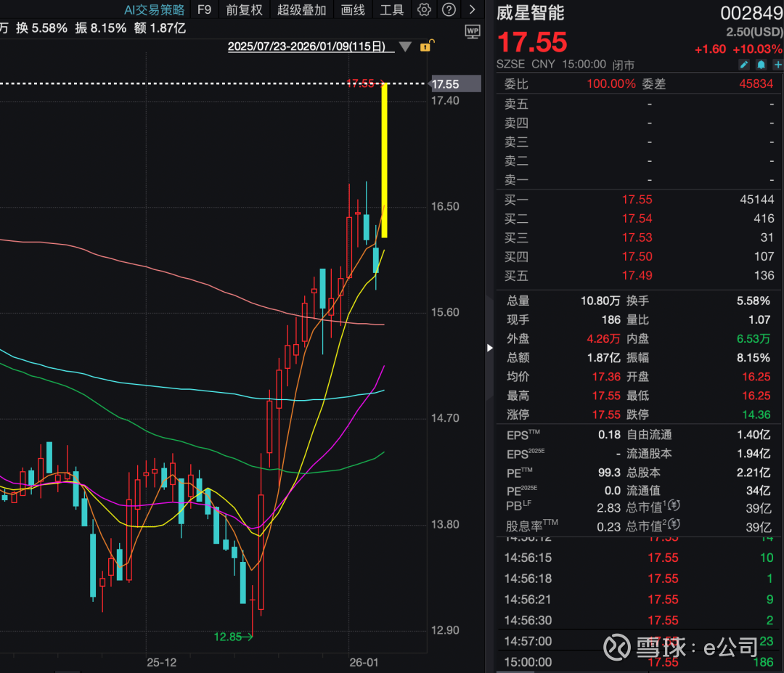Toggle the yellow padlock for date range
784x673 pixels.
coord(427,46)
